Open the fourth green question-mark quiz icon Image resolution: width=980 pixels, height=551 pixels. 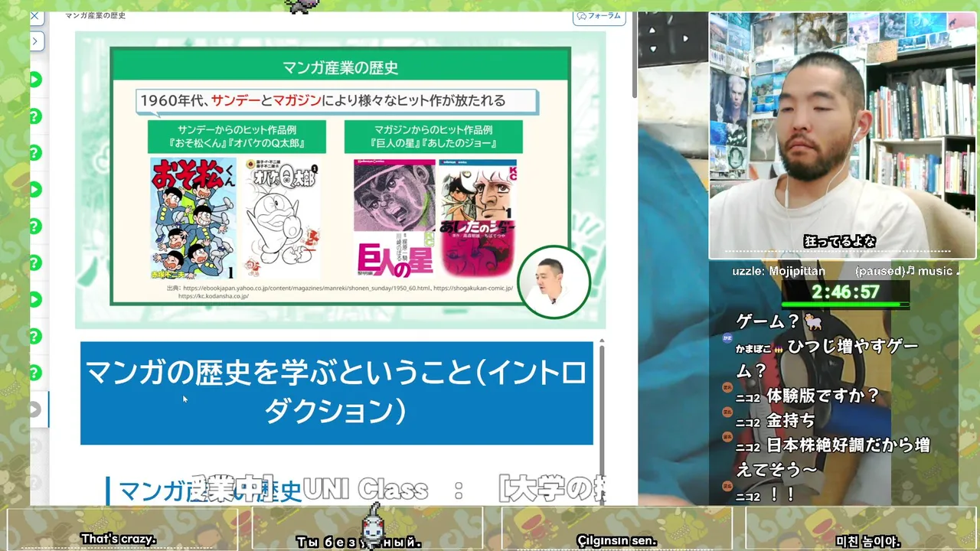[34, 262]
